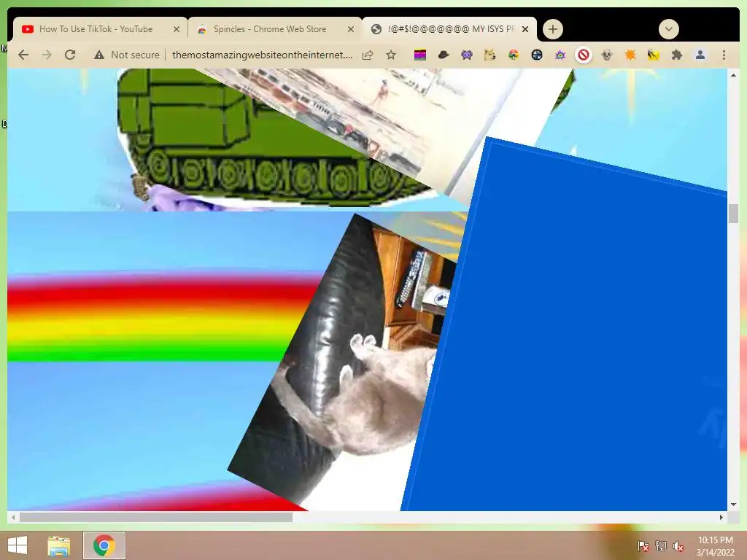Image resolution: width=747 pixels, height=560 pixels.
Task: Click the page share icon
Action: pyautogui.click(x=368, y=55)
